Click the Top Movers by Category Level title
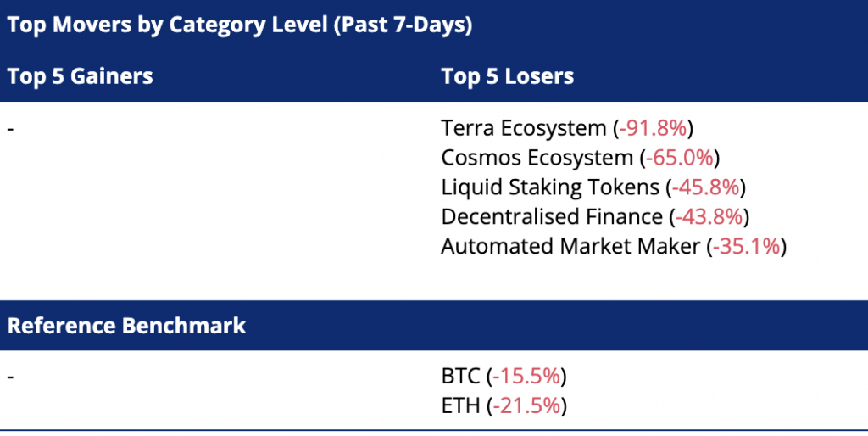Image resolution: width=868 pixels, height=436 pixels. tap(239, 25)
